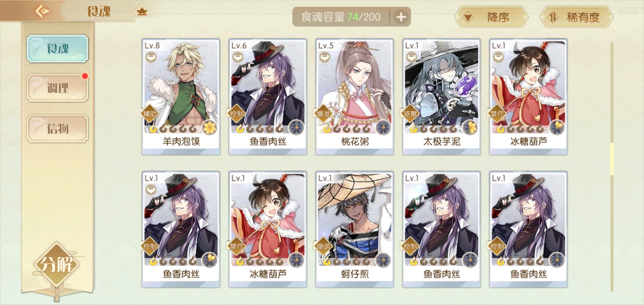The height and width of the screenshot is (305, 644).
Task: Toggle the bowl marker on 桃花粥 card
Action: (x=325, y=57)
